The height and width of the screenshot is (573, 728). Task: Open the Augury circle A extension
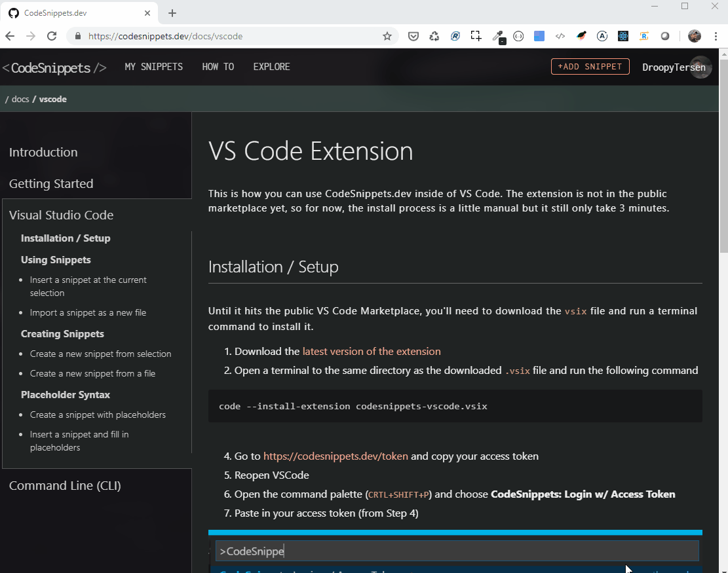(602, 36)
